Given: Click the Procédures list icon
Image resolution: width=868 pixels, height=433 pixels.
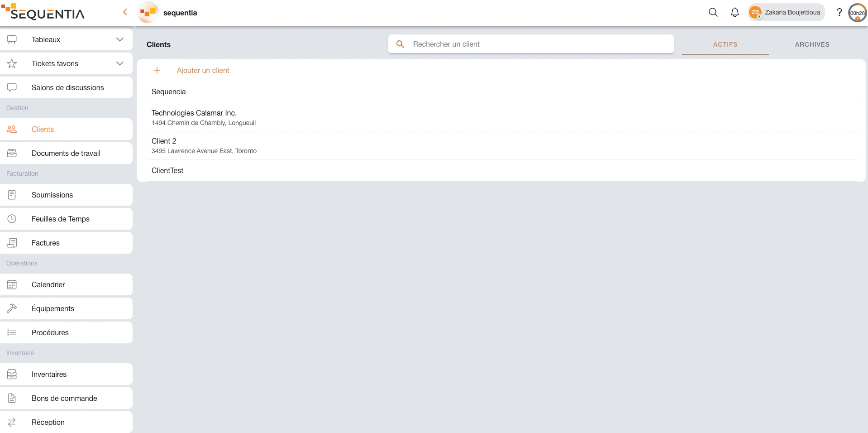Looking at the screenshot, I should click(x=12, y=332).
